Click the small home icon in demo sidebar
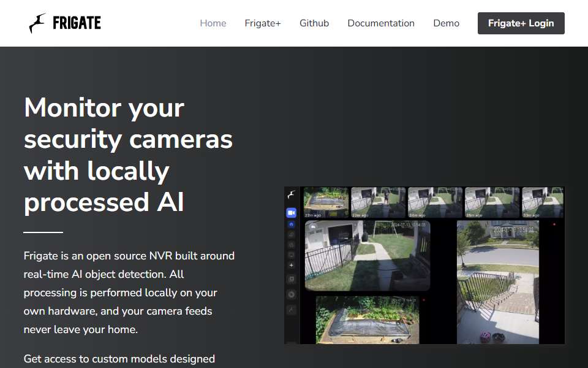The height and width of the screenshot is (368, 588). click(292, 224)
